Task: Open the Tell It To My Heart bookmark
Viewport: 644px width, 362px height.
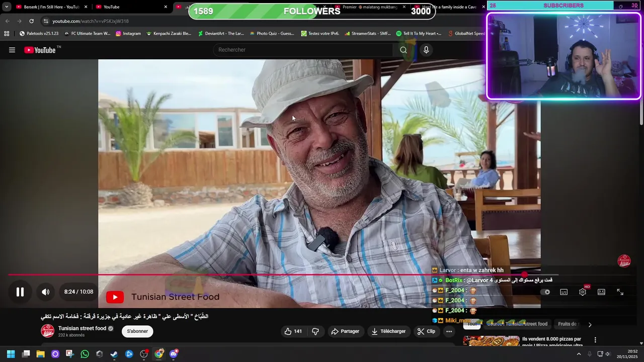Action: [x=419, y=34]
